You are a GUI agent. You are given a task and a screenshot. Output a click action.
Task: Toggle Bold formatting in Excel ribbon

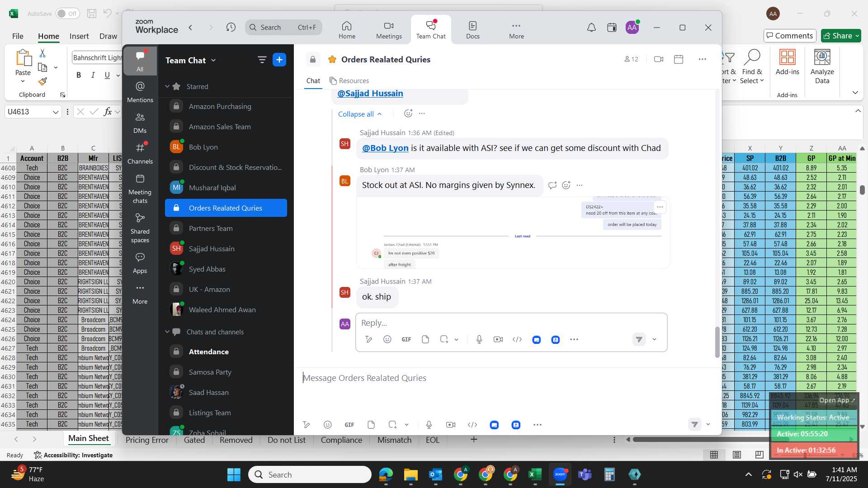click(79, 75)
